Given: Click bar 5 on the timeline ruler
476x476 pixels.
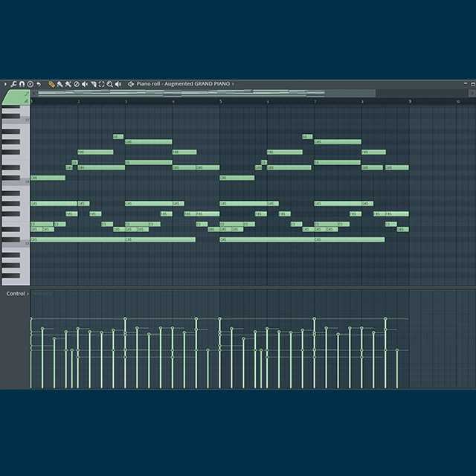Looking at the screenshot, I should click(x=220, y=101).
